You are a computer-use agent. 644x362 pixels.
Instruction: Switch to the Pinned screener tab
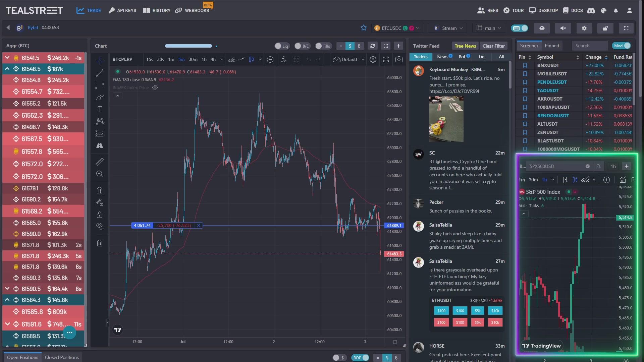point(552,46)
